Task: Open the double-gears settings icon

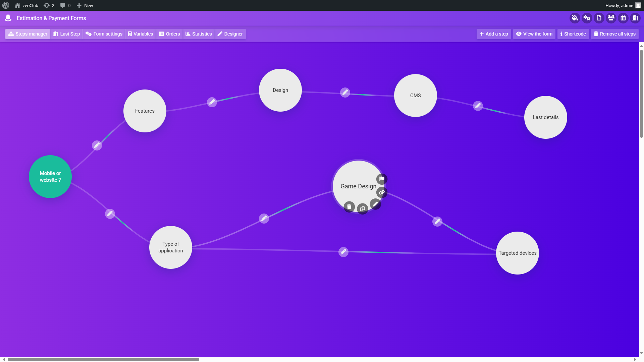Action: [x=587, y=18]
